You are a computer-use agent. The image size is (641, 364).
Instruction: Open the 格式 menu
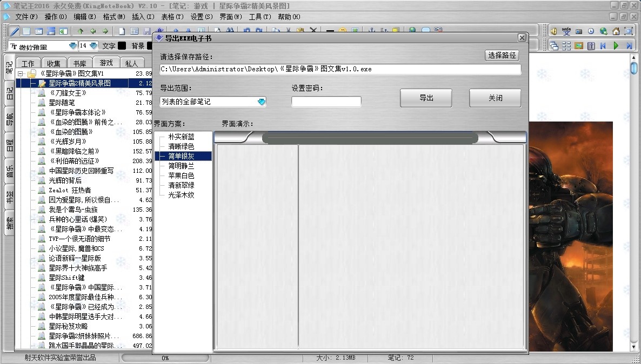tap(114, 17)
